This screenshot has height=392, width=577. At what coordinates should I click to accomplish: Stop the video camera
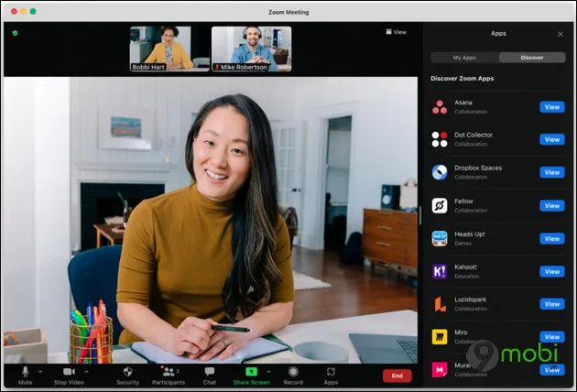pyautogui.click(x=69, y=376)
